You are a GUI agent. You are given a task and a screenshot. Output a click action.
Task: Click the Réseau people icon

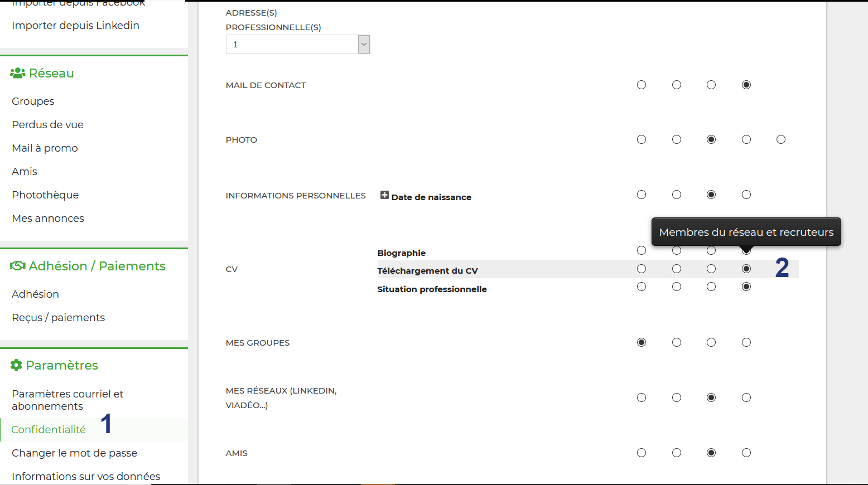point(18,73)
